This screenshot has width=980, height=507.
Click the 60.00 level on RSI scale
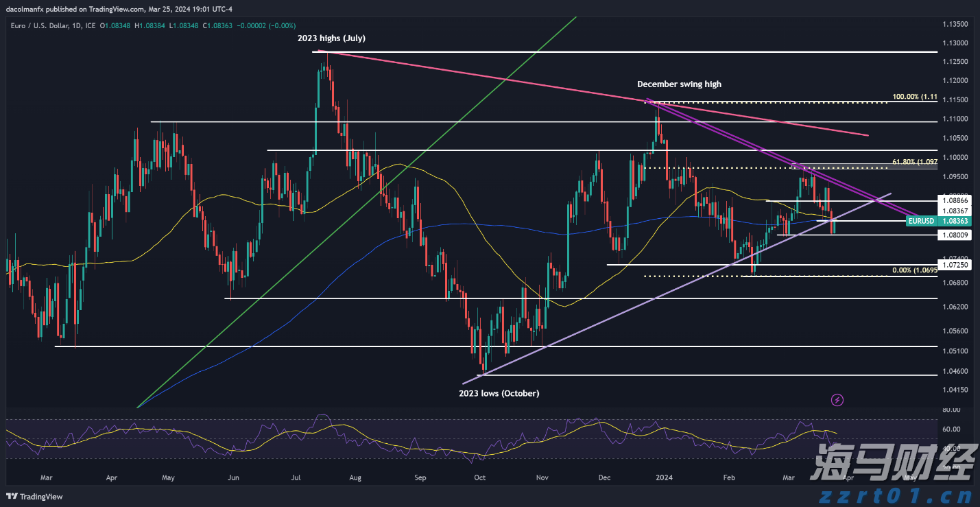pyautogui.click(x=951, y=429)
